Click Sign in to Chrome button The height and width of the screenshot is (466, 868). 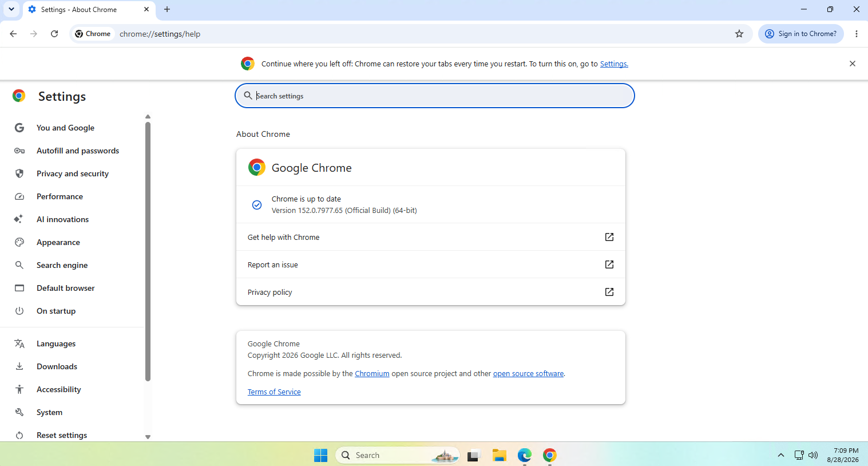[801, 34]
